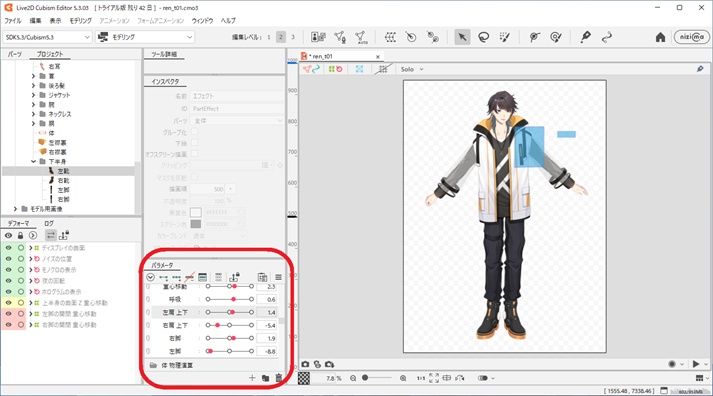713x396 pixels.
Task: Add two keys to parameter
Action: 164,277
